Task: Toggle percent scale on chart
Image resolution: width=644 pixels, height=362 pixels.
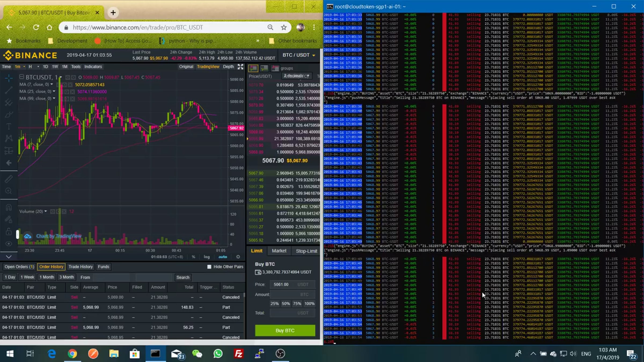Action: (193, 257)
